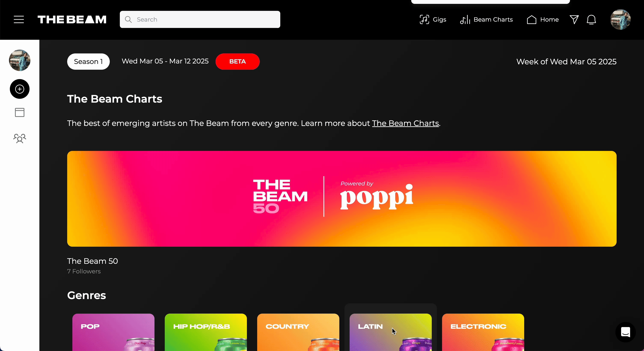Click the sidebar profile avatar
Viewport: 644px width, 351px height.
point(19,60)
